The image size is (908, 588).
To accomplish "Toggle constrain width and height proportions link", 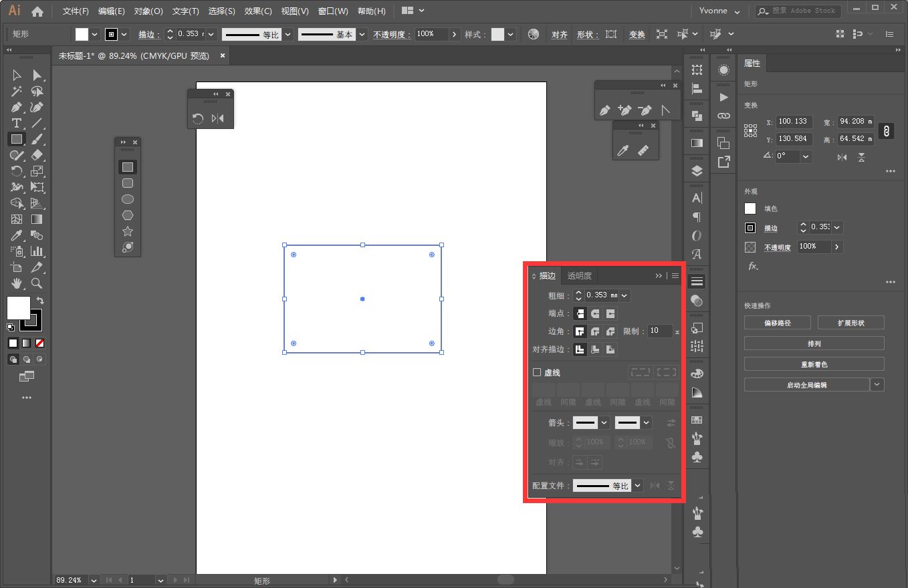I will 886,130.
